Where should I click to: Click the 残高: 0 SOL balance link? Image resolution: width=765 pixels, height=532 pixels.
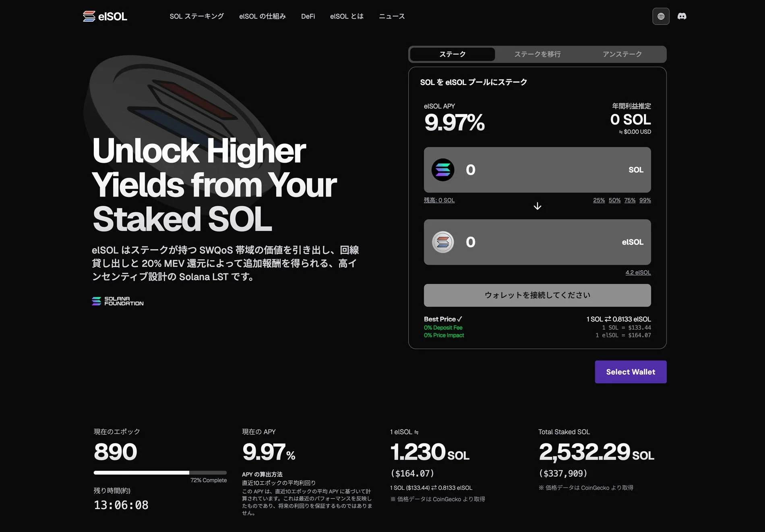pos(439,200)
